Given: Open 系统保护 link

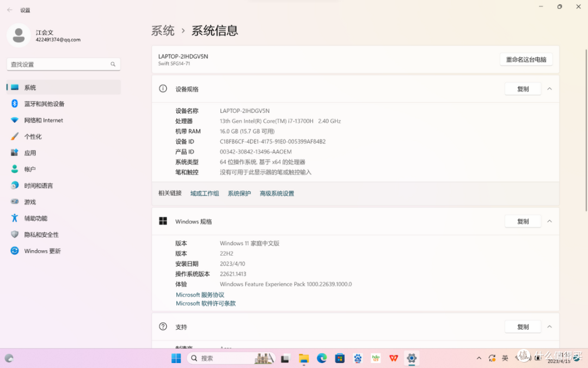Looking at the screenshot, I should tap(239, 194).
